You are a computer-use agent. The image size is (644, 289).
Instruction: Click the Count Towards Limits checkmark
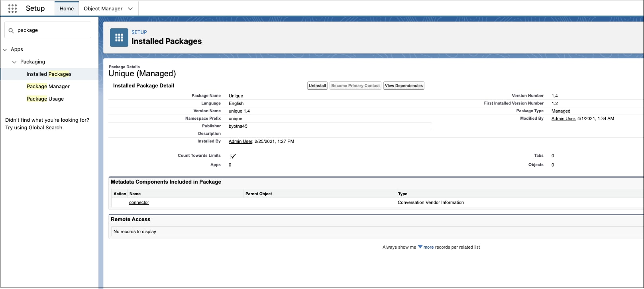click(234, 156)
